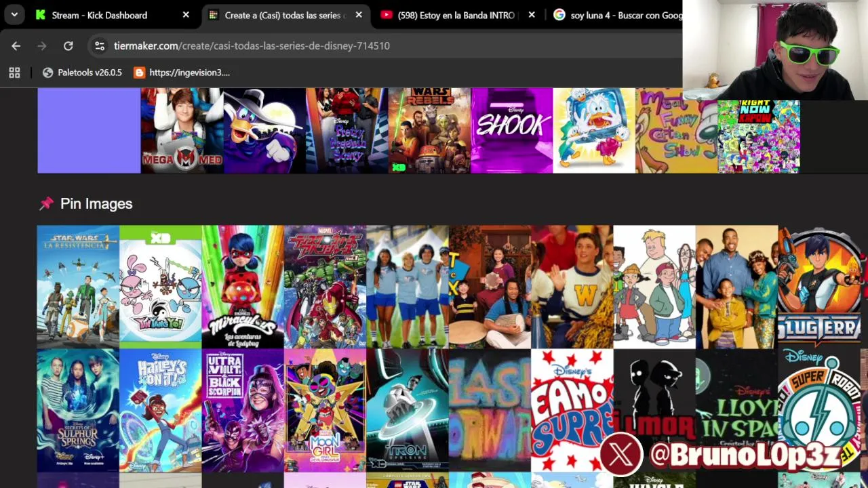Select the Pretty Freekin Scary image
This screenshot has width=868, height=488.
[347, 131]
